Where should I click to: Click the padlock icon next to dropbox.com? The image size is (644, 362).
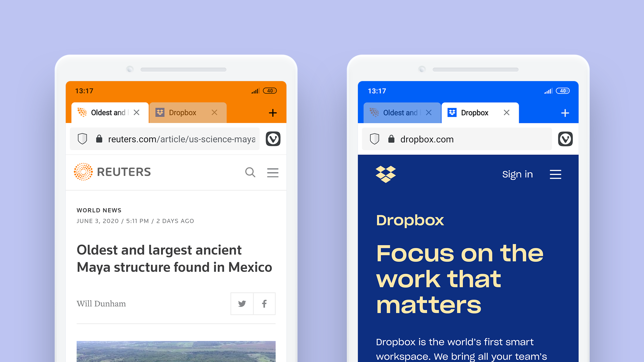point(391,139)
